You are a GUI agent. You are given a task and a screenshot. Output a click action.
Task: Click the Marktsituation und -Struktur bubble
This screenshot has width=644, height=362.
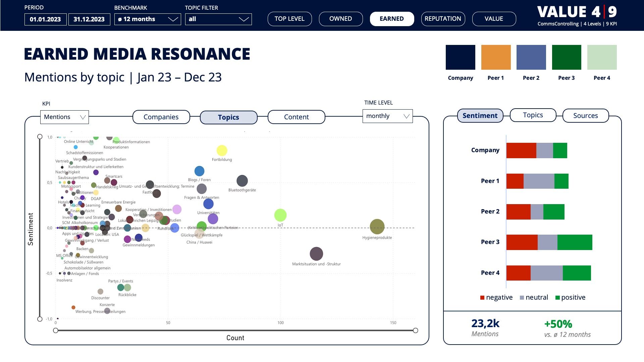coord(316,254)
